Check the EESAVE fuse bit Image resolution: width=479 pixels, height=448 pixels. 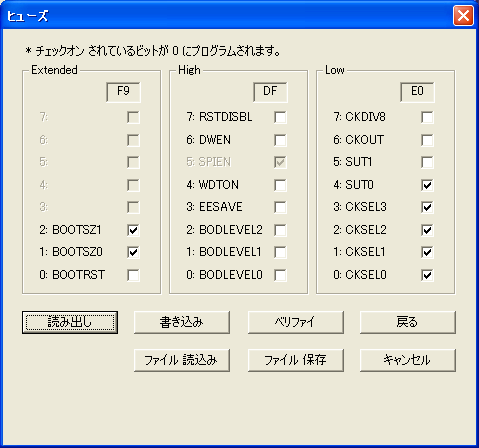click(x=280, y=207)
